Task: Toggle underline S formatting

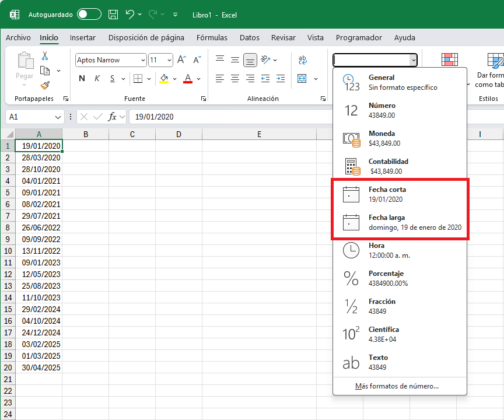Action: click(x=112, y=78)
